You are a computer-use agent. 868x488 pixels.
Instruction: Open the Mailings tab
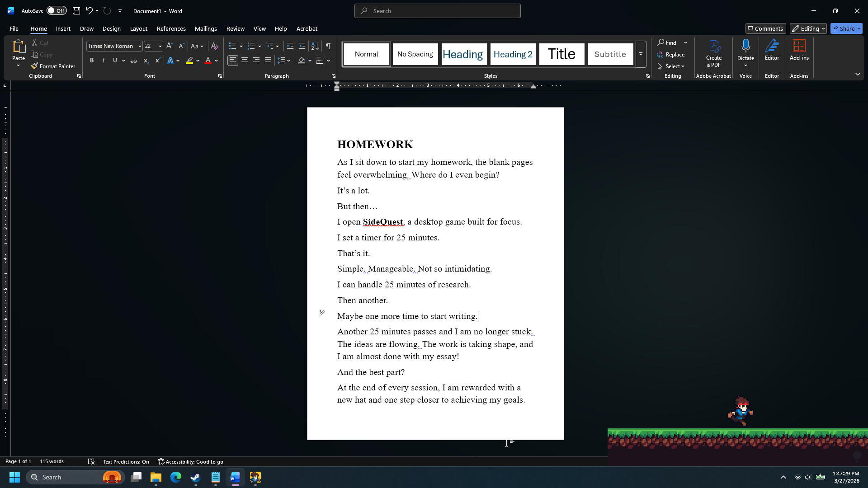point(206,28)
